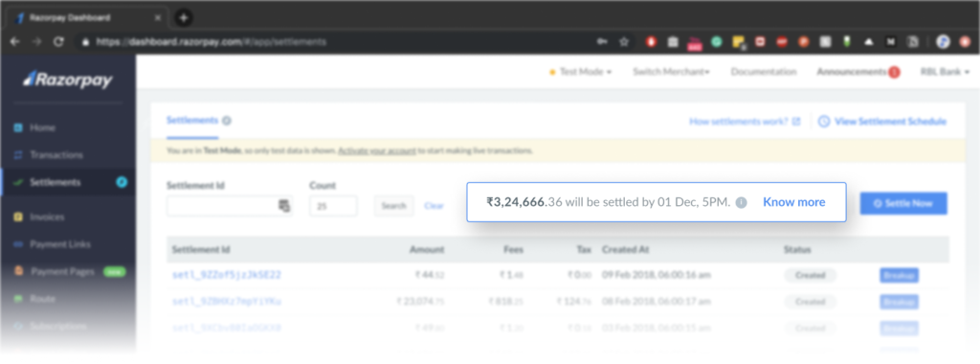Open Transactions in the sidebar
The width and height of the screenshot is (980, 364).
point(56,154)
